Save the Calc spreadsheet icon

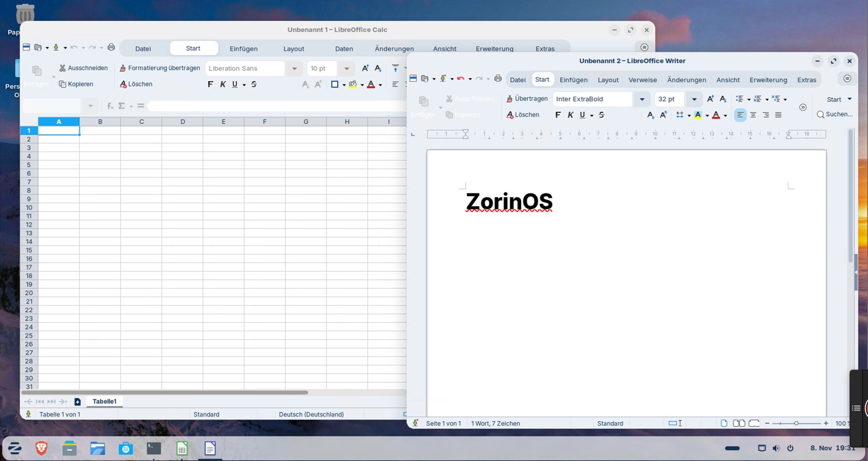[56, 48]
